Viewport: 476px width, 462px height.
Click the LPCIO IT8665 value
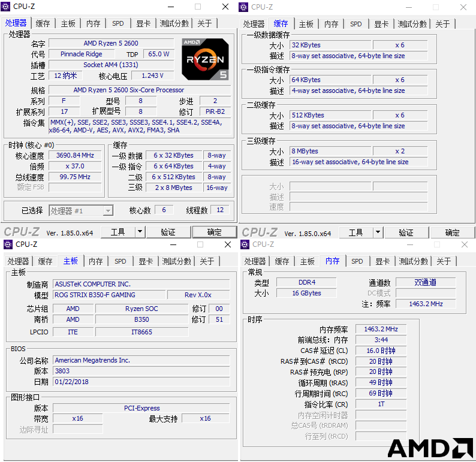[141, 332]
